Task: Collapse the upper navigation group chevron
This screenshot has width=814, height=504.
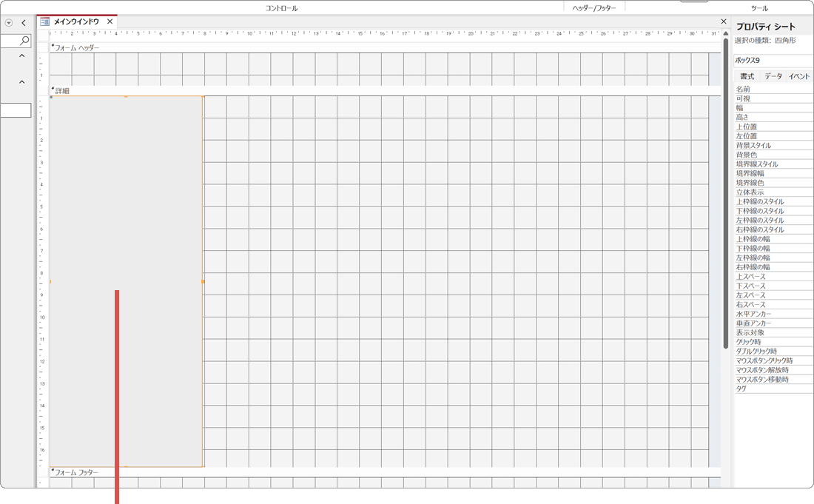Action: [x=21, y=56]
